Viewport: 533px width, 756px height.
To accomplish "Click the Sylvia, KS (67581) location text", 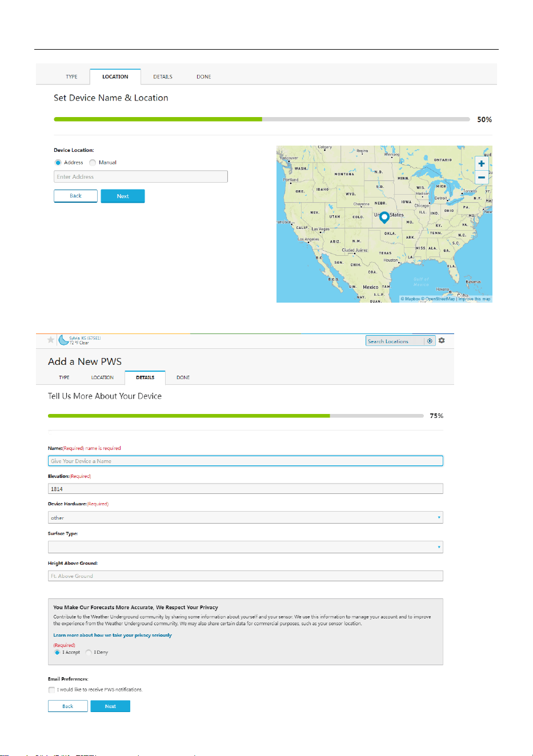I will coord(85,338).
